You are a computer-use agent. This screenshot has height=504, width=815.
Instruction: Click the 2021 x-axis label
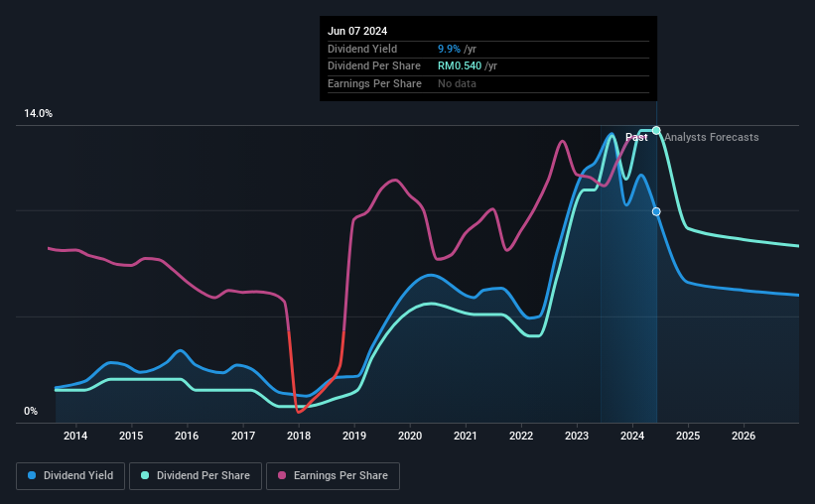tap(466, 436)
